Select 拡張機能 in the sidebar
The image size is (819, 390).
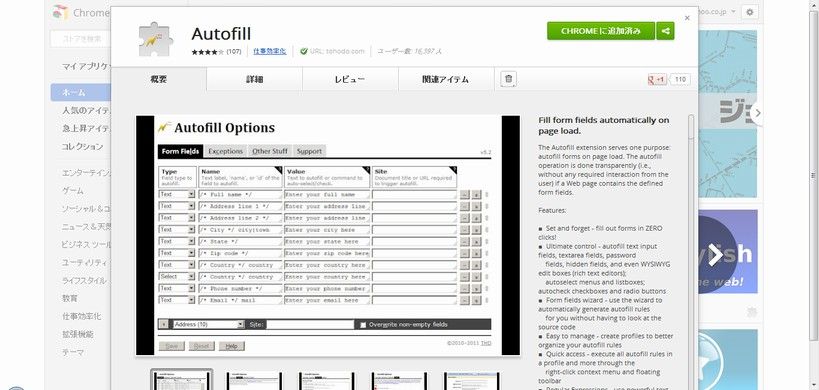click(x=77, y=335)
